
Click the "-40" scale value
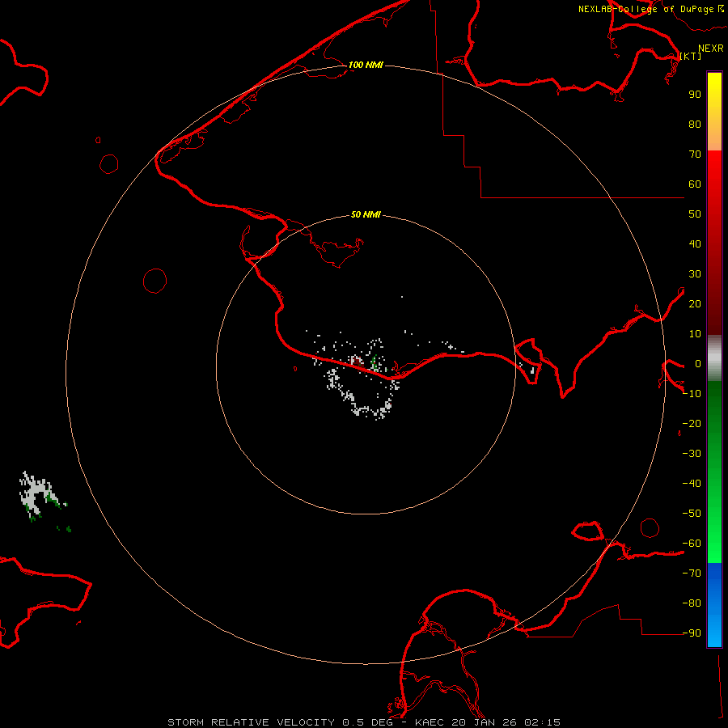coord(692,484)
